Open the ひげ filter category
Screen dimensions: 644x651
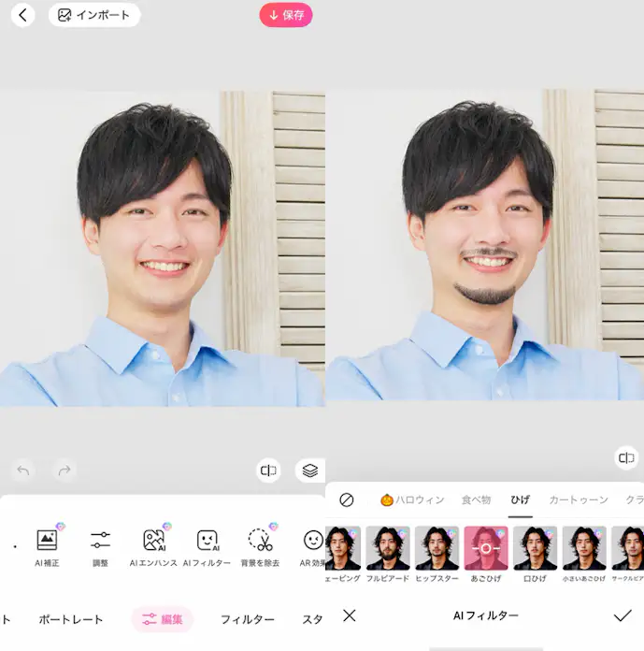click(x=520, y=499)
